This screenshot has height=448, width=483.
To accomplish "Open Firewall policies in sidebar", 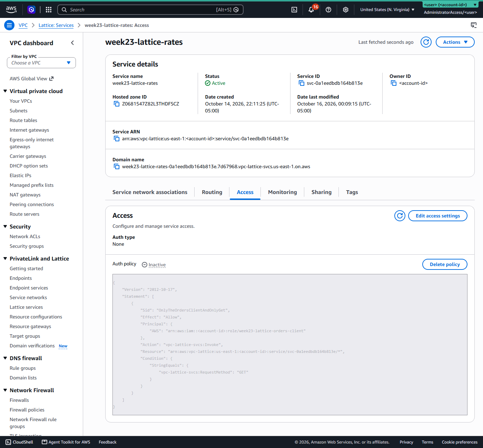I will (27, 410).
